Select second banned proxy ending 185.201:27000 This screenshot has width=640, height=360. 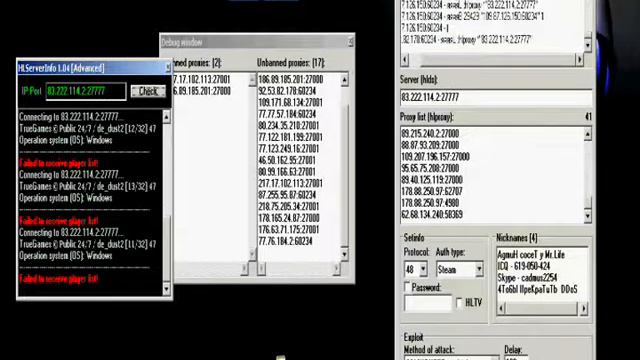[202, 91]
